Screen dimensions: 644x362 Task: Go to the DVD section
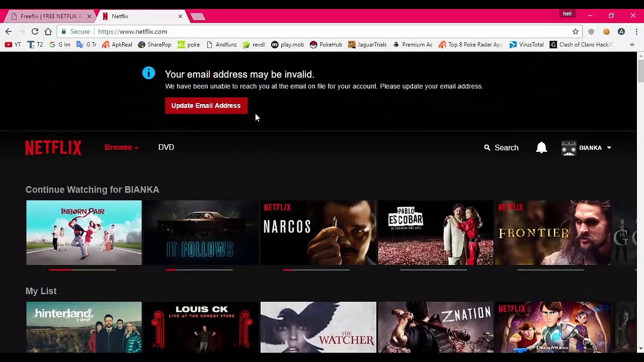coord(166,147)
